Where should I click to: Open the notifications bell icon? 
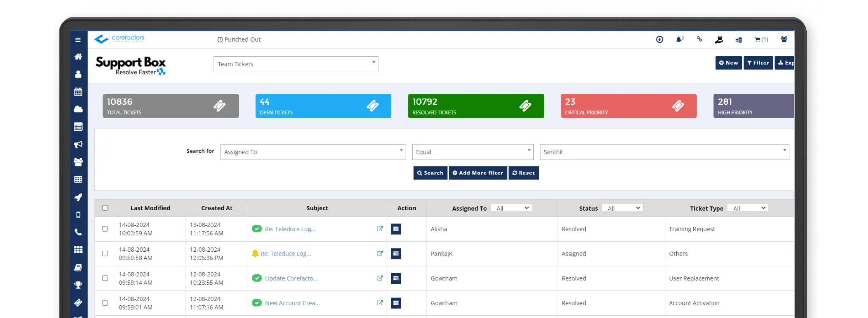[679, 39]
